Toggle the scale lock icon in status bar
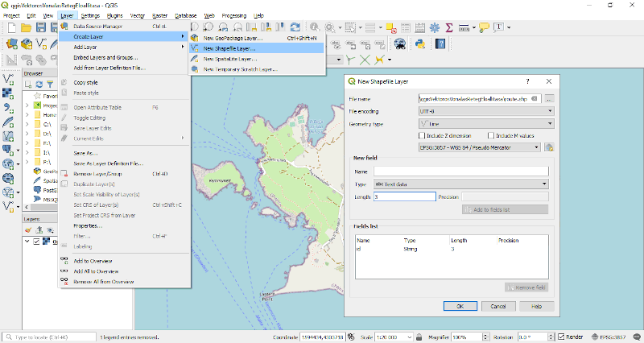The image size is (644, 343). pyautogui.click(x=419, y=337)
